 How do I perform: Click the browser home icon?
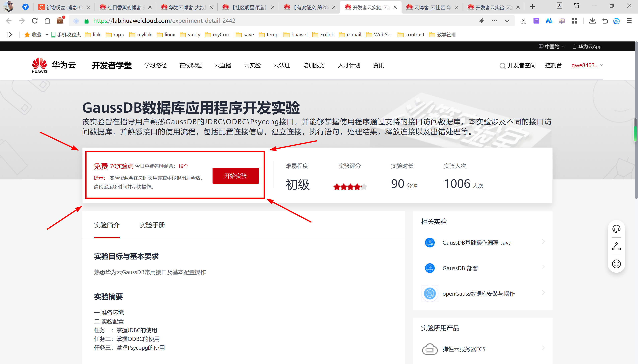[x=47, y=21]
